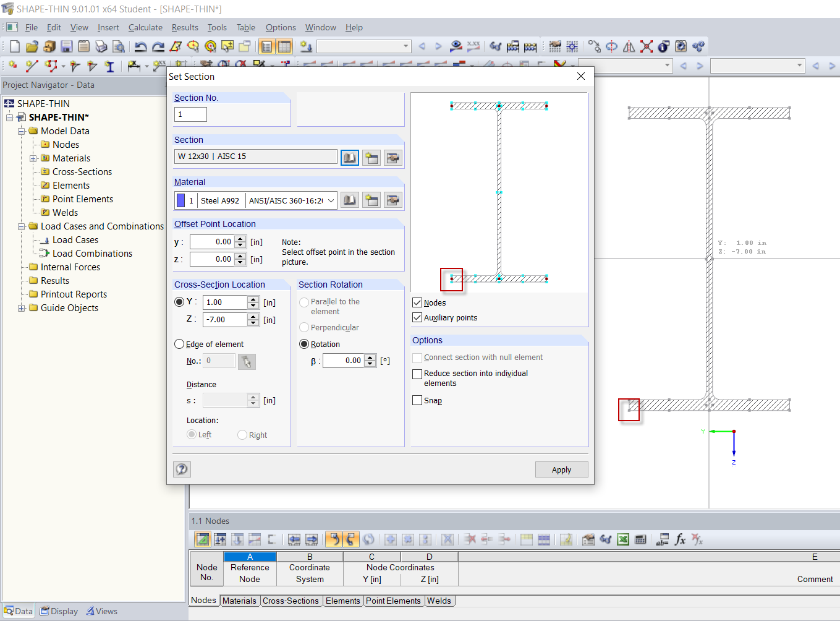The height and width of the screenshot is (621, 840).
Task: Click the red X delete icon in the top toolbar
Action: point(647,46)
